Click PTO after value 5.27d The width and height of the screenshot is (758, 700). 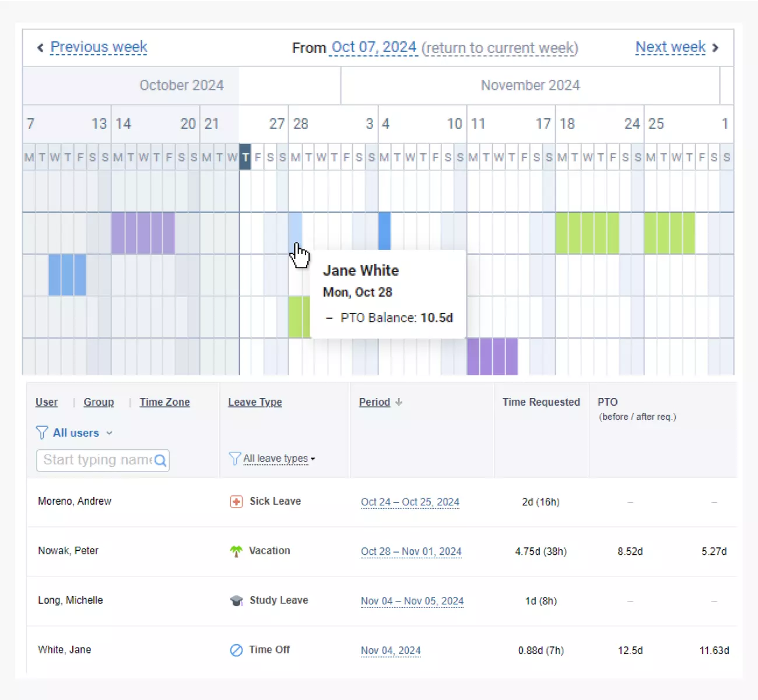714,552
